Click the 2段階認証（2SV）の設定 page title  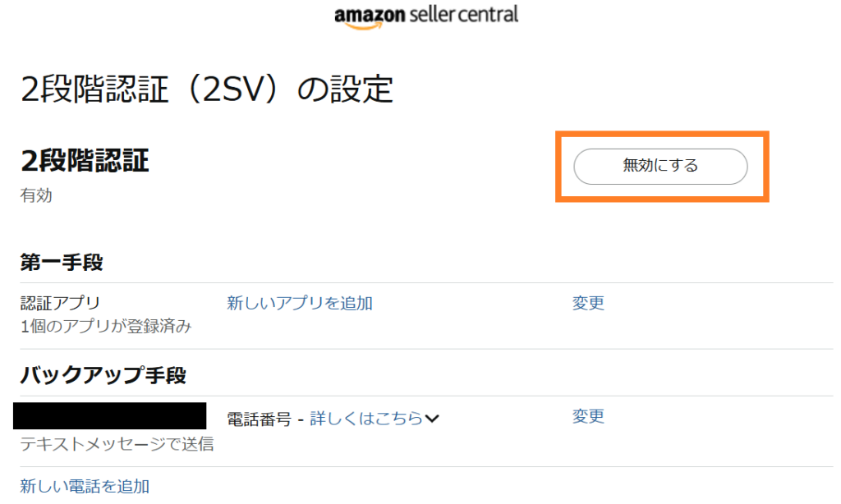point(207,89)
